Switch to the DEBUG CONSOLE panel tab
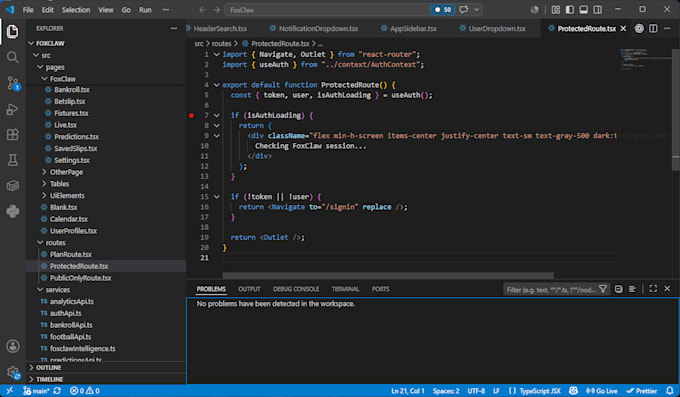 coord(296,289)
